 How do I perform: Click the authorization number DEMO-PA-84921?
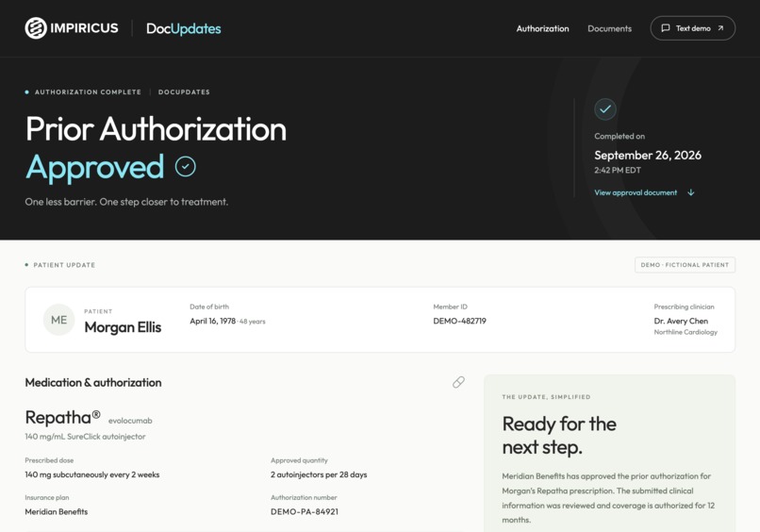[x=305, y=511]
